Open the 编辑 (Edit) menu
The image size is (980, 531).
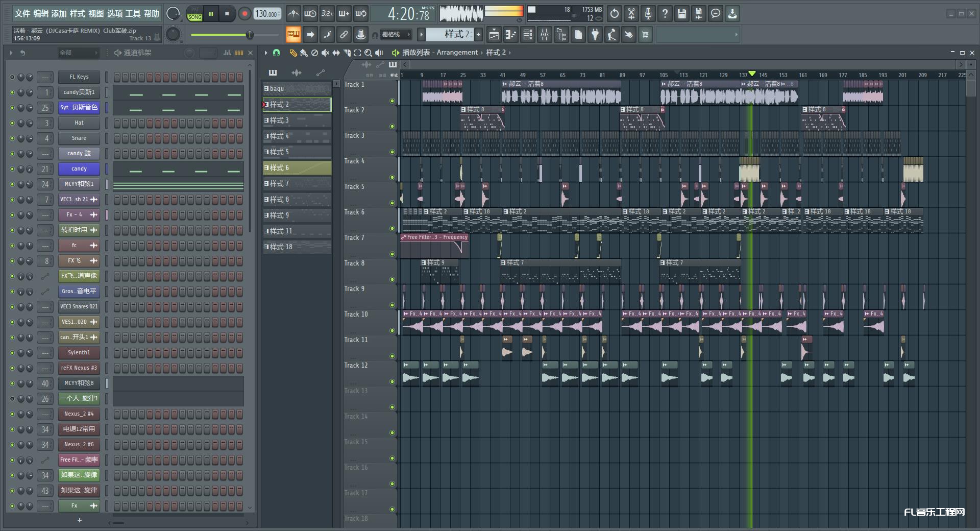click(41, 14)
